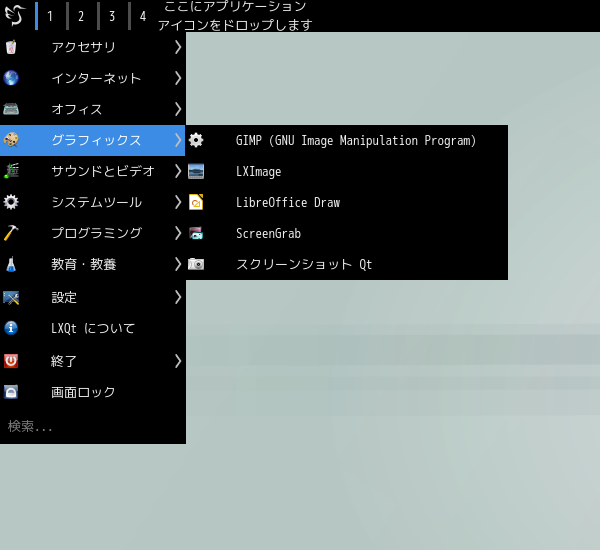The width and height of the screenshot is (600, 550).
Task: Click the インターネット globe icon
Action: tap(11, 78)
